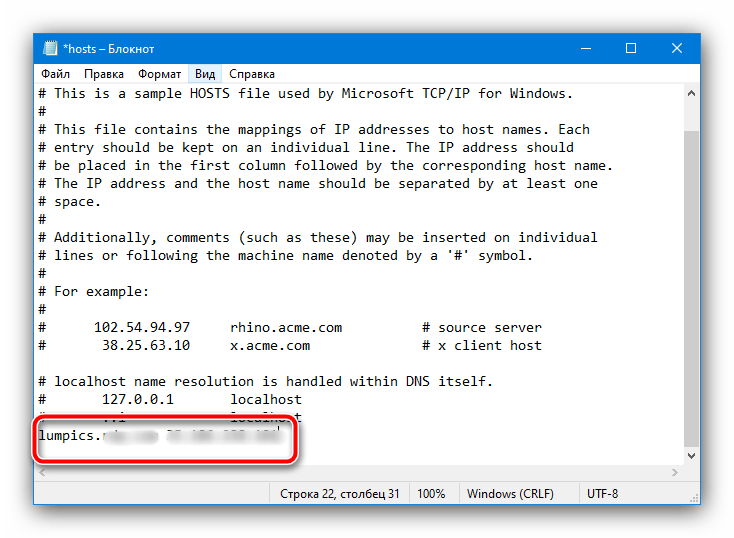734x538 pixels.
Task: Click line starting '# be placed in the first'
Action: click(326, 165)
